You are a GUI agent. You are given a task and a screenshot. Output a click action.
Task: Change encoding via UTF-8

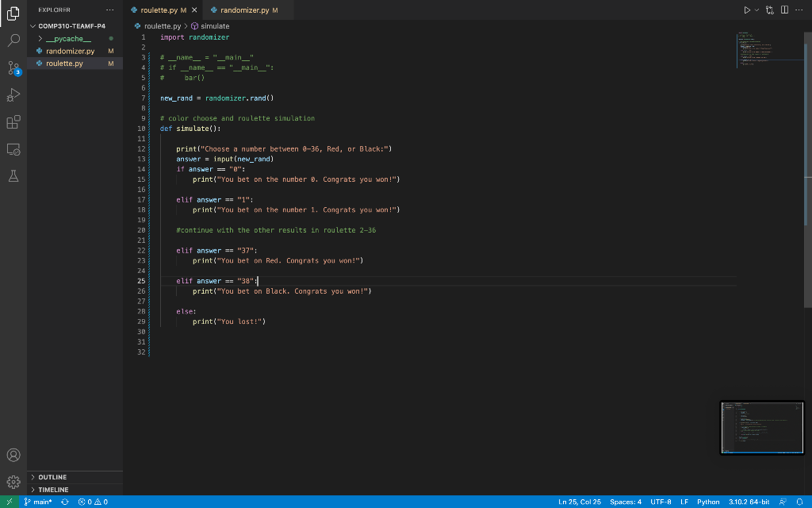pos(661,502)
